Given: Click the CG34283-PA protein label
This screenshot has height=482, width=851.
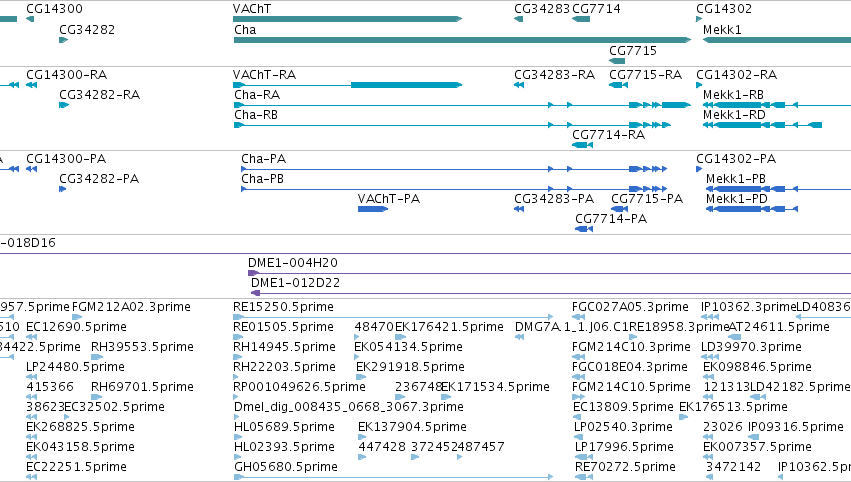Looking at the screenshot, I should 554,199.
